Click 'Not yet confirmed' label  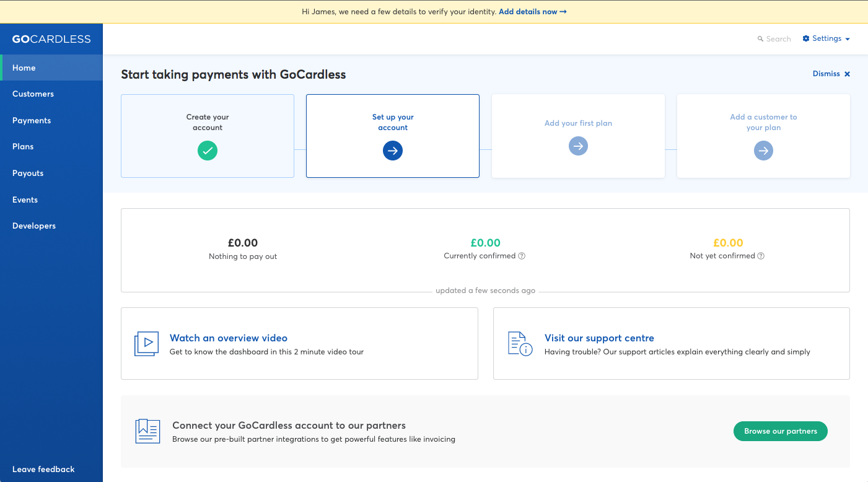pyautogui.click(x=722, y=256)
